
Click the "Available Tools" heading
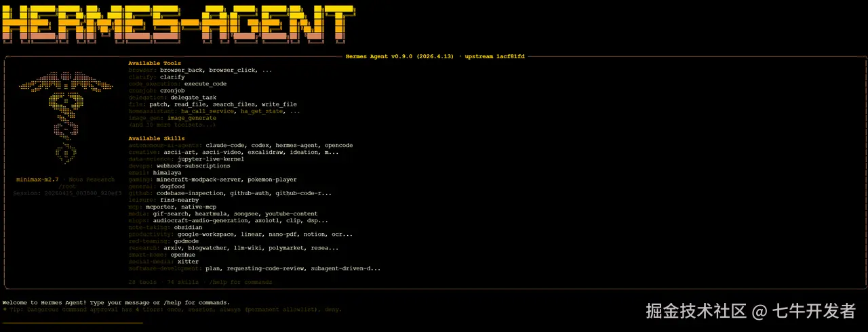(x=155, y=63)
